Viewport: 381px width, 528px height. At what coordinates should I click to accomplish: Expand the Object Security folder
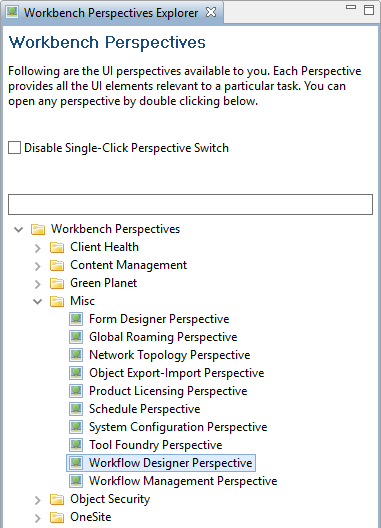(37, 500)
